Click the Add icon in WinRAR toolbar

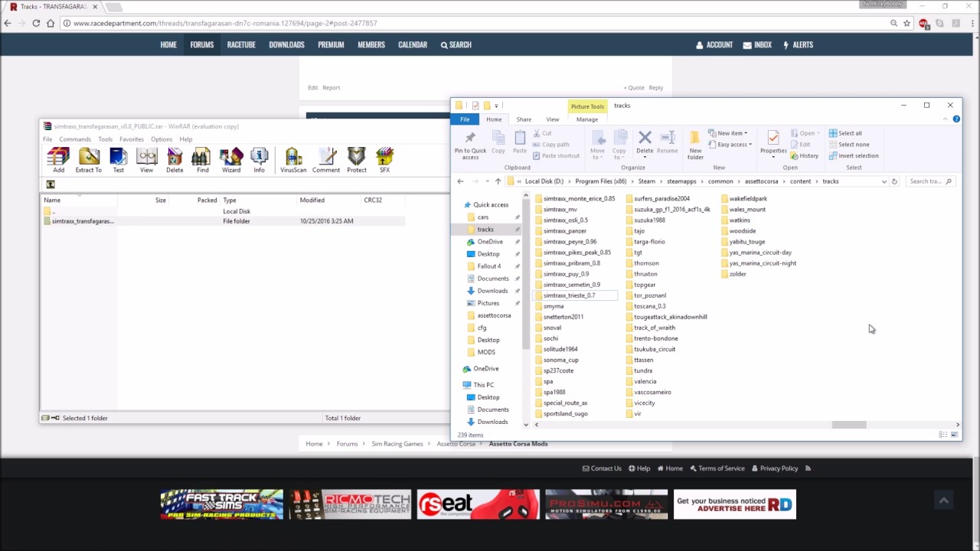click(x=58, y=159)
